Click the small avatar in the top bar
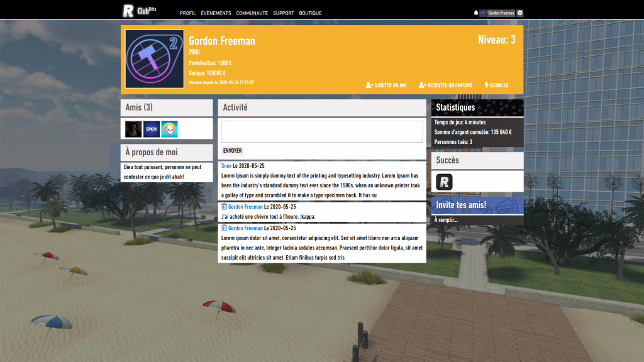Image resolution: width=644 pixels, height=362 pixels. 484,13
